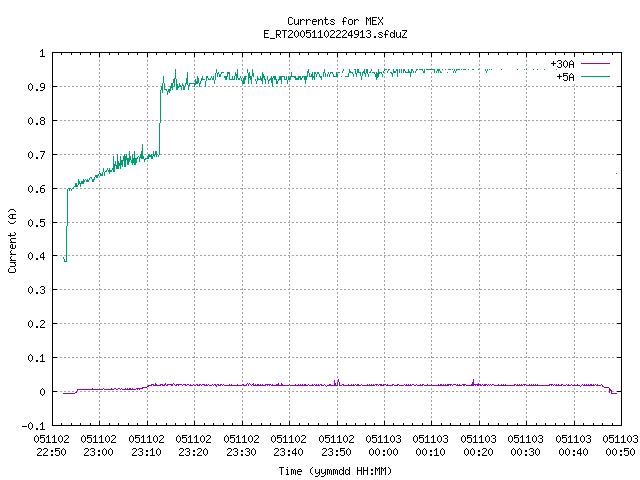
Task: Click the "00:50" time axis tick label
Action: (x=620, y=452)
